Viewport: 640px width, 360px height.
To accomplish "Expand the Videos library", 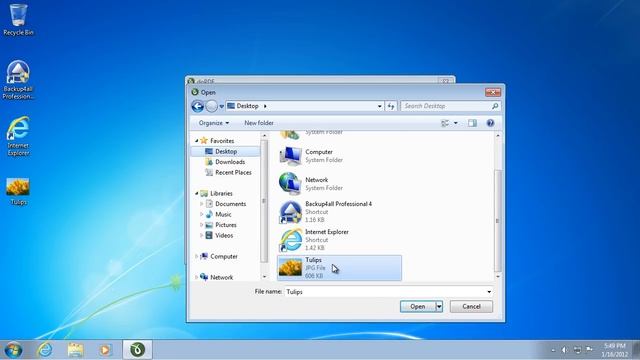I will [201, 236].
